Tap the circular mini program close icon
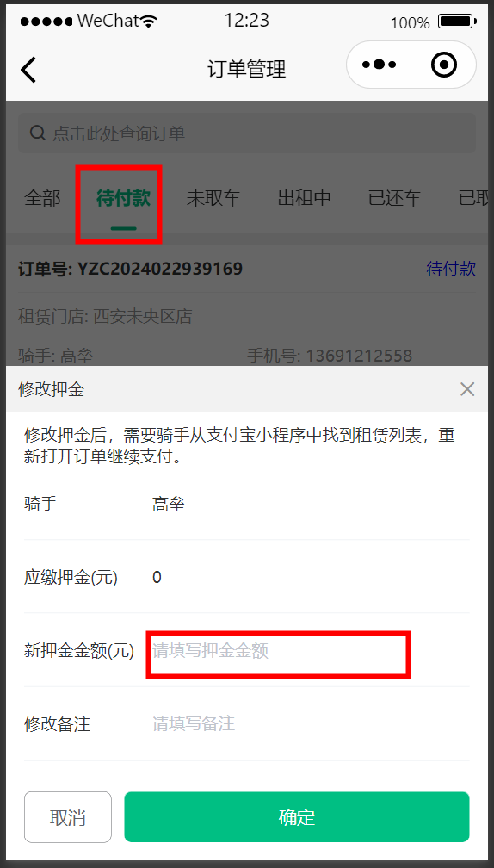The height and width of the screenshot is (868, 494). pyautogui.click(x=444, y=65)
